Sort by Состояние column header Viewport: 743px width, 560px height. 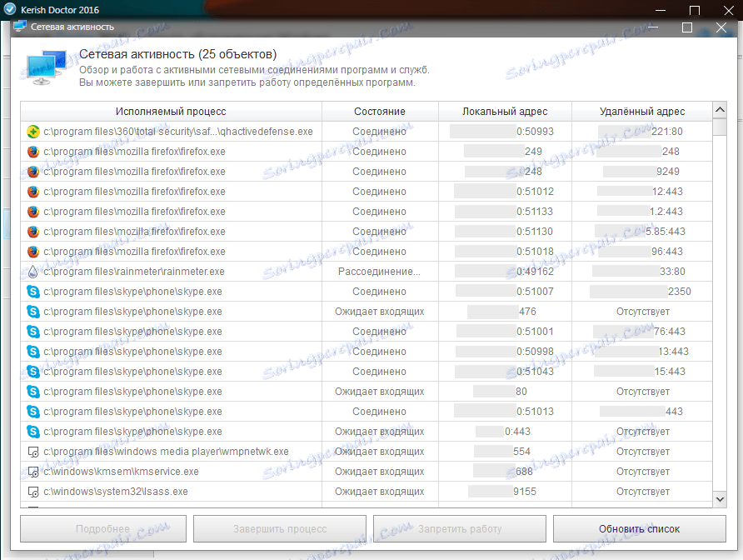click(380, 112)
